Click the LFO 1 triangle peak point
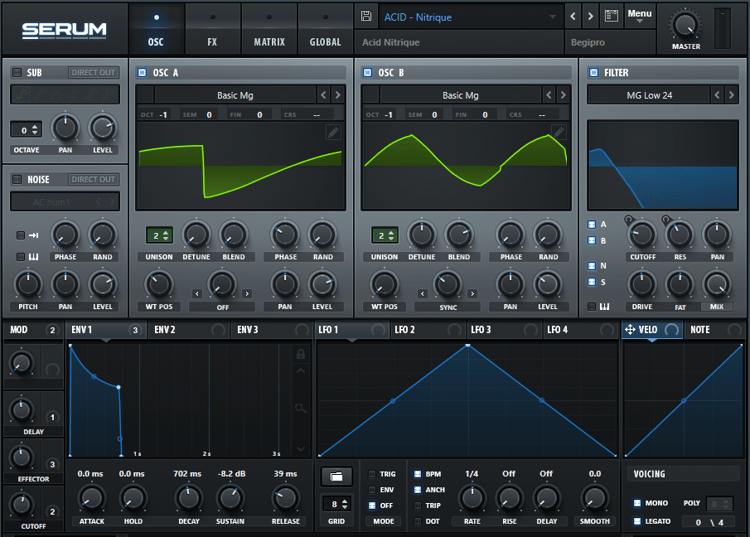The height and width of the screenshot is (537, 750). coord(467,345)
